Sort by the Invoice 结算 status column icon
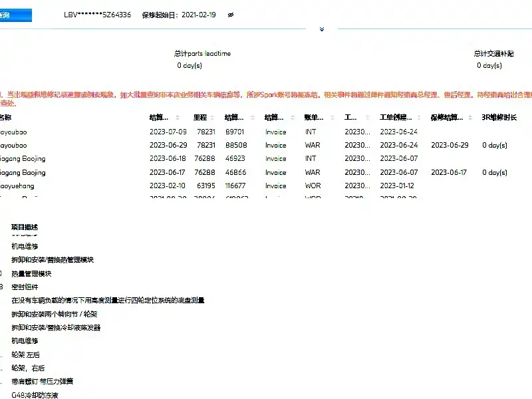Viewport: 532px width, 399px height. coord(293,118)
